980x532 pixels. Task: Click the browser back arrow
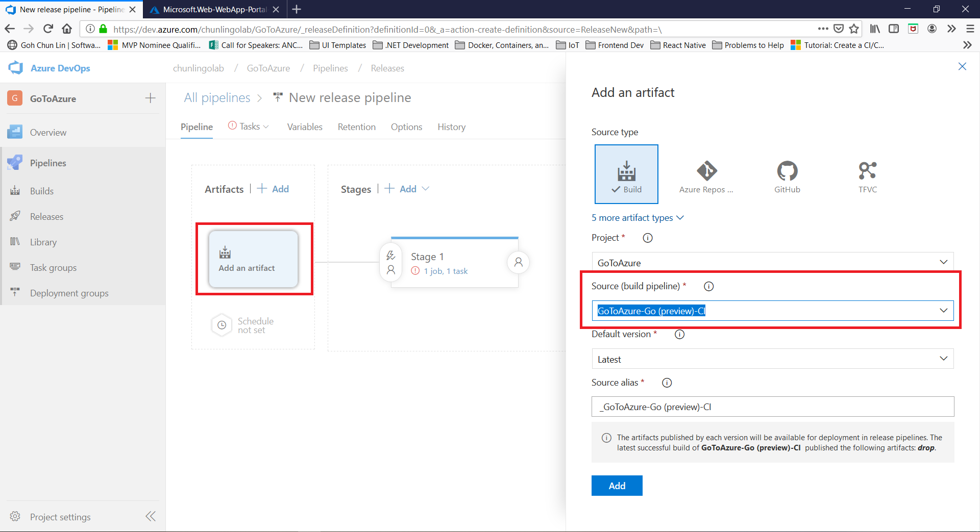click(10, 29)
